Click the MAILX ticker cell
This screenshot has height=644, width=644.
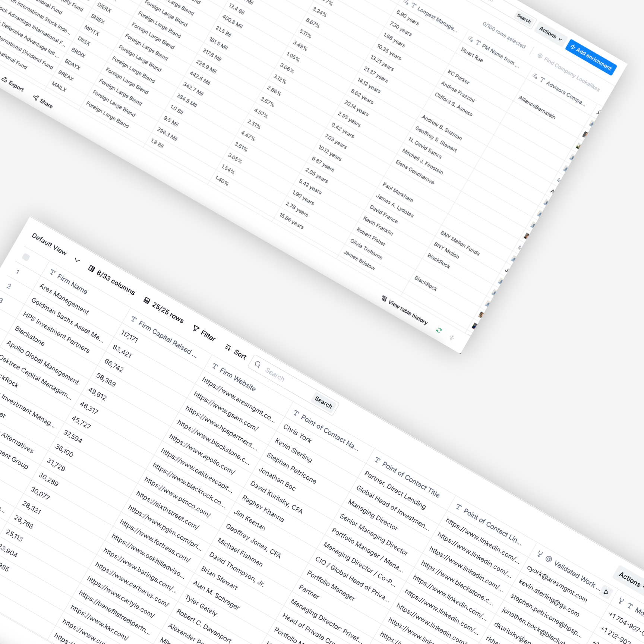59,86
